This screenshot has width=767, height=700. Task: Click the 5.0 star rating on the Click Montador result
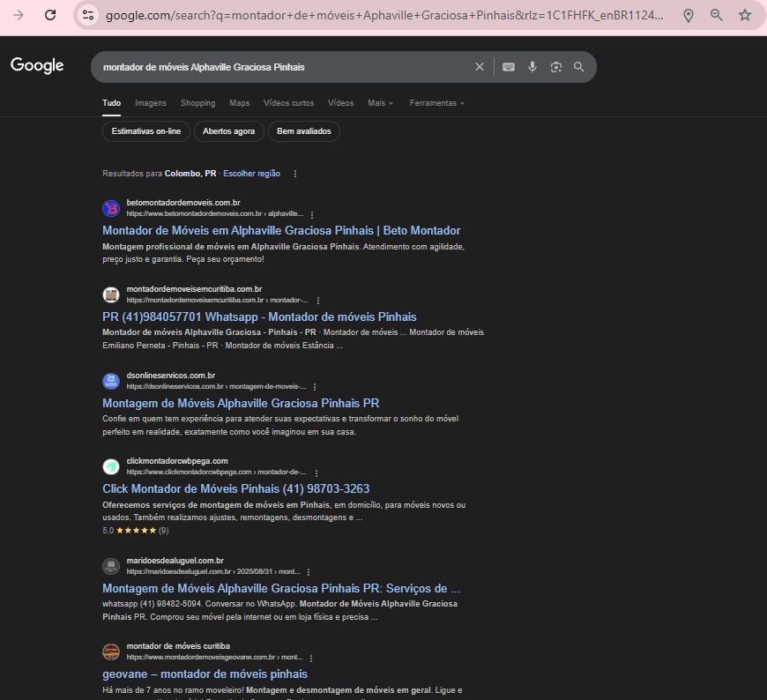(x=134, y=530)
